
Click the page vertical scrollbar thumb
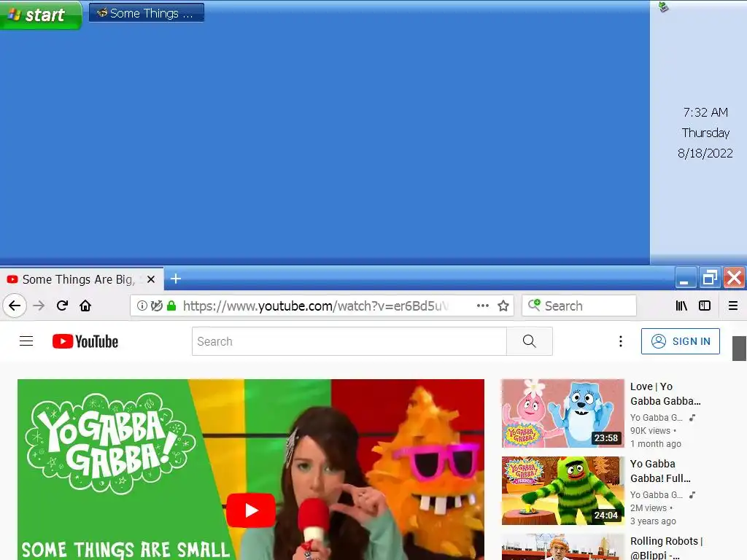(x=739, y=348)
